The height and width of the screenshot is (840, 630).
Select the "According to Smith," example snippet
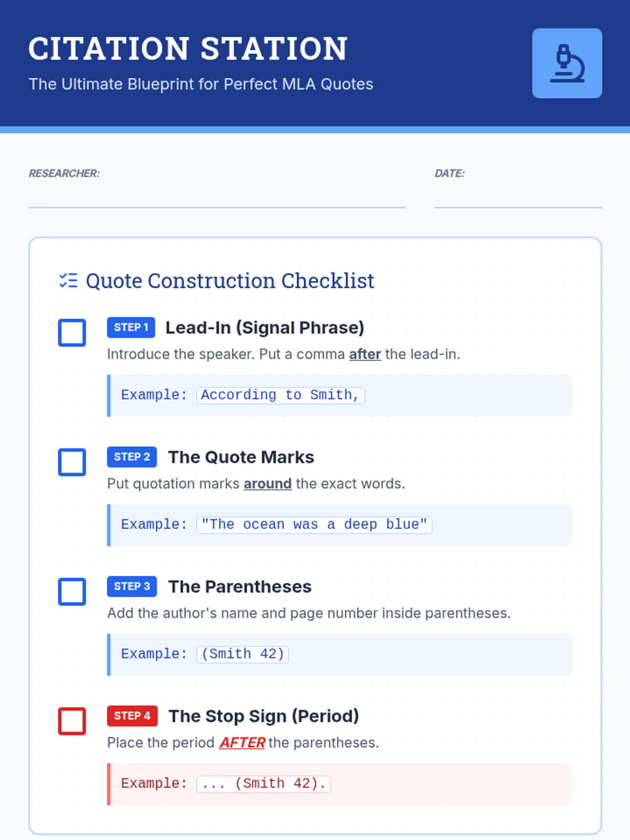coord(280,395)
